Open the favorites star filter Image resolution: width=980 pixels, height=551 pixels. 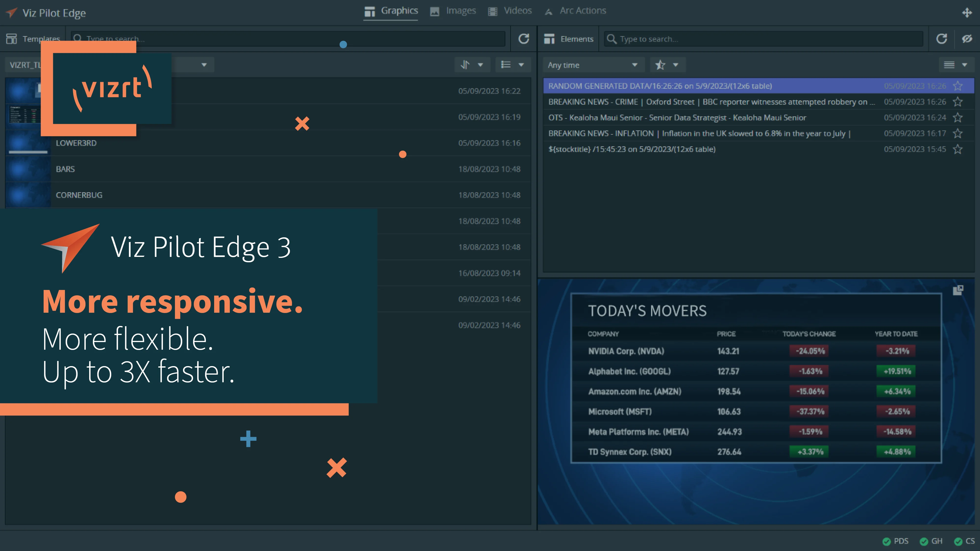tap(661, 65)
